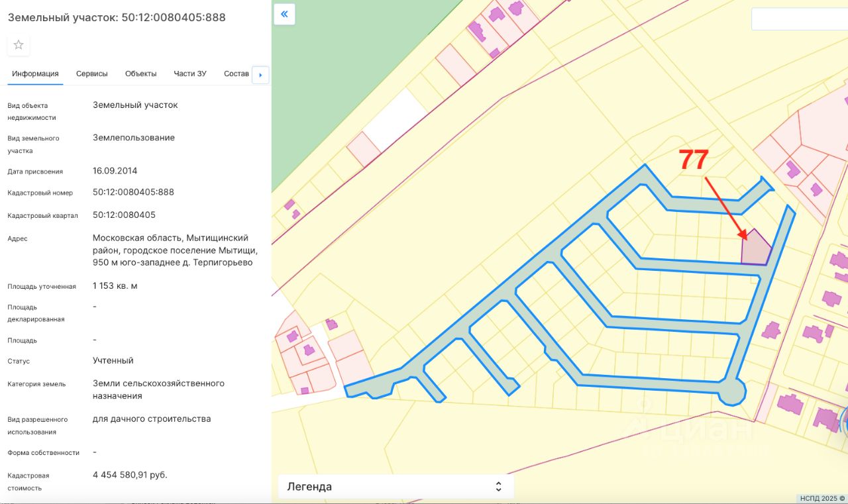848x504 pixels.
Task: Go to the partially hidden Состав tab
Action: tap(237, 74)
